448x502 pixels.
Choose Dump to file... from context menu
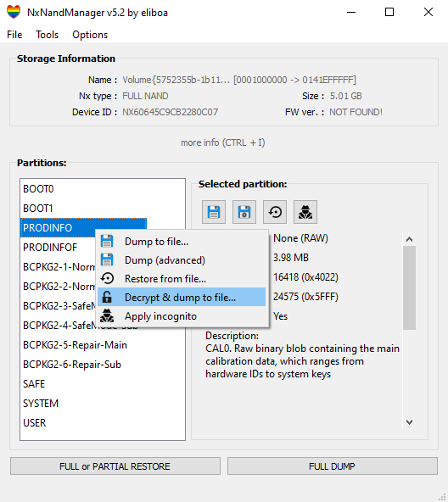(182, 242)
